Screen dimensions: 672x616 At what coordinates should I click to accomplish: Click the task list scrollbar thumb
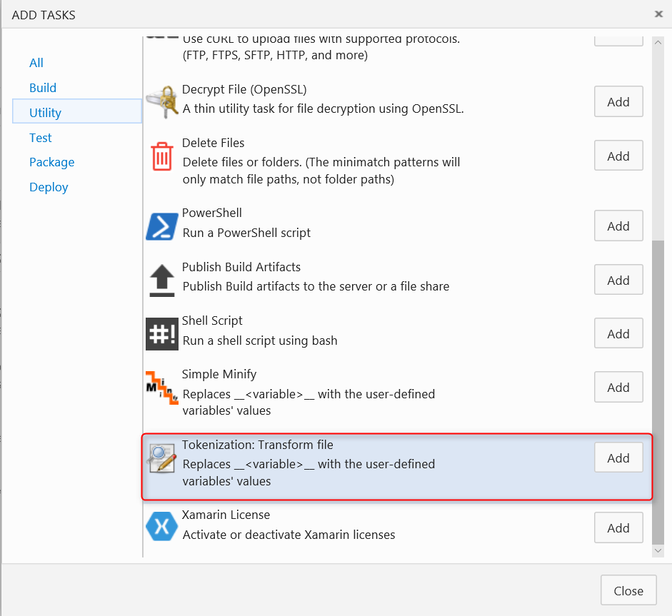(658, 392)
